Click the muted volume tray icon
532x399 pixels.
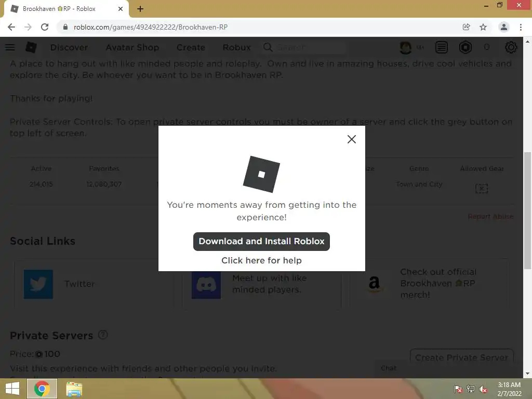pos(483,389)
